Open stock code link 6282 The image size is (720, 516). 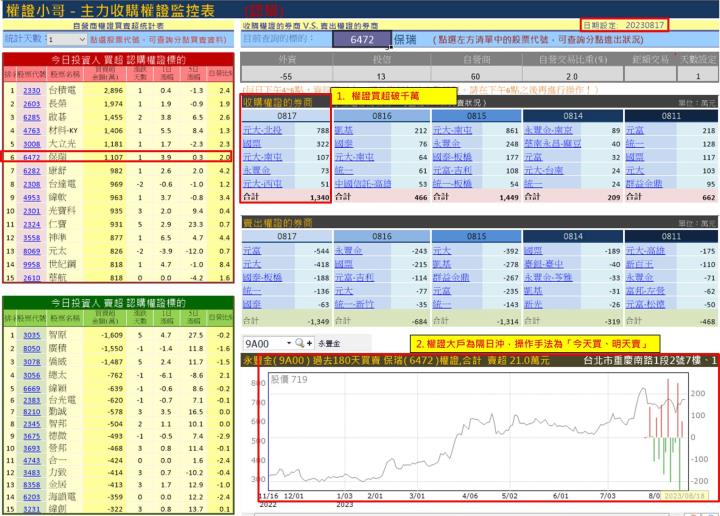click(32, 171)
